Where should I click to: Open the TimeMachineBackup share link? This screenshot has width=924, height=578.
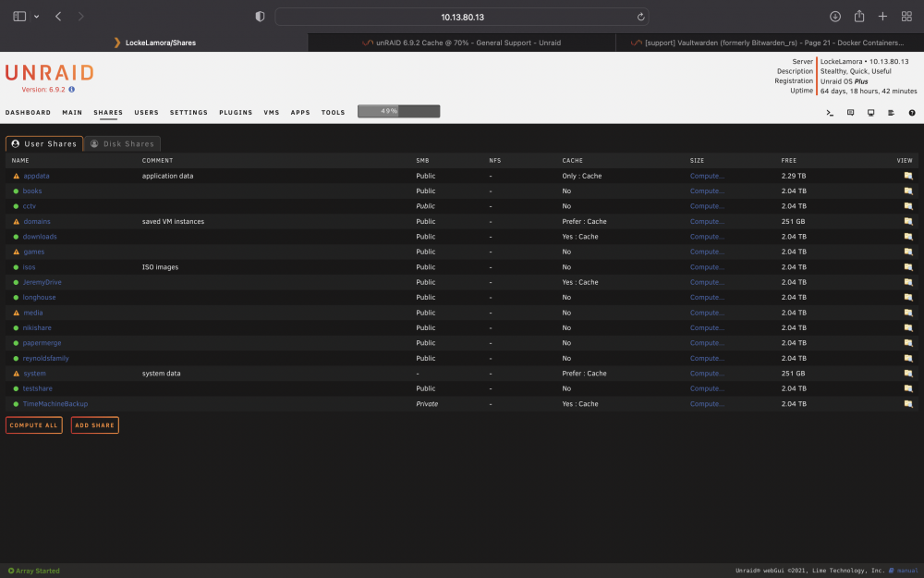click(55, 404)
